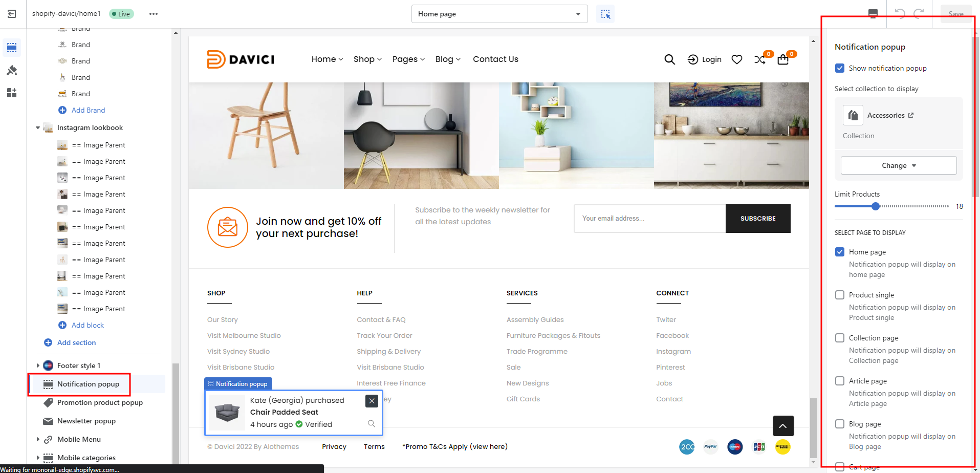Select Newsletter popup in the sections list
The image size is (980, 473).
tap(86, 421)
